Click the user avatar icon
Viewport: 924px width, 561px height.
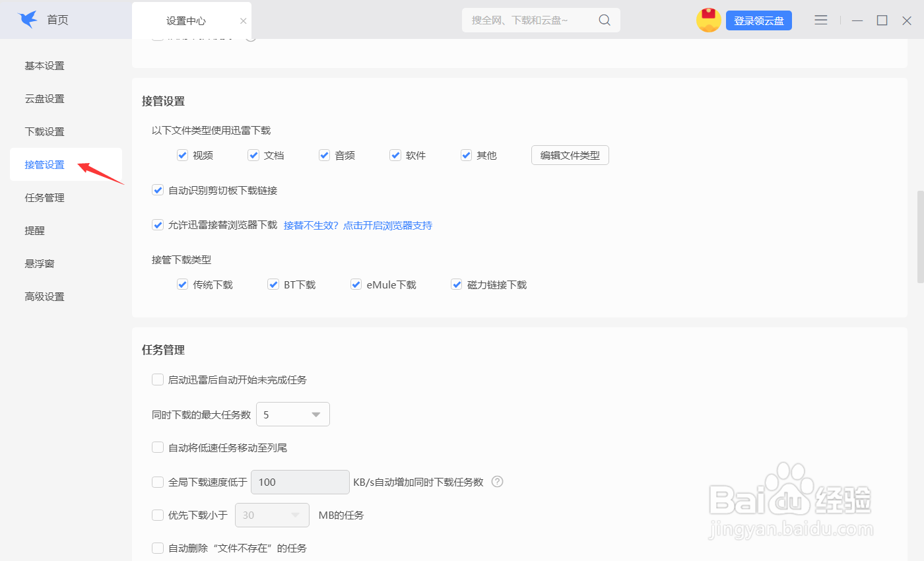coord(708,20)
